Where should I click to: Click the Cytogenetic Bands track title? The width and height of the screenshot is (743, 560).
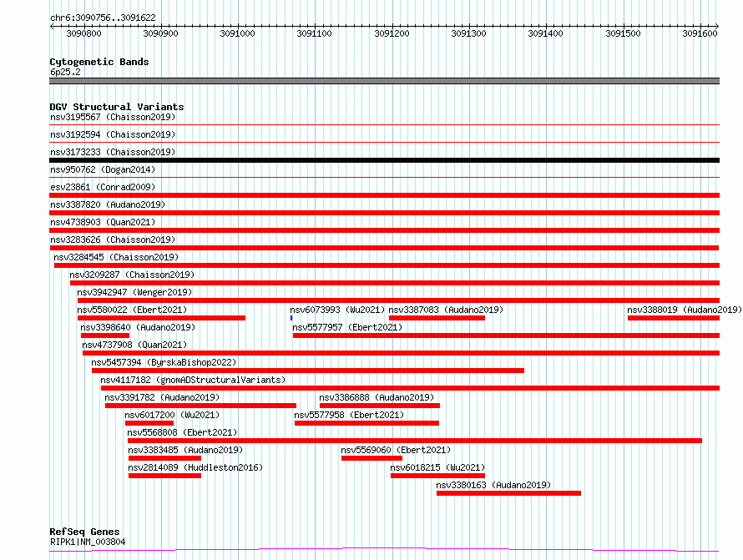tap(99, 62)
